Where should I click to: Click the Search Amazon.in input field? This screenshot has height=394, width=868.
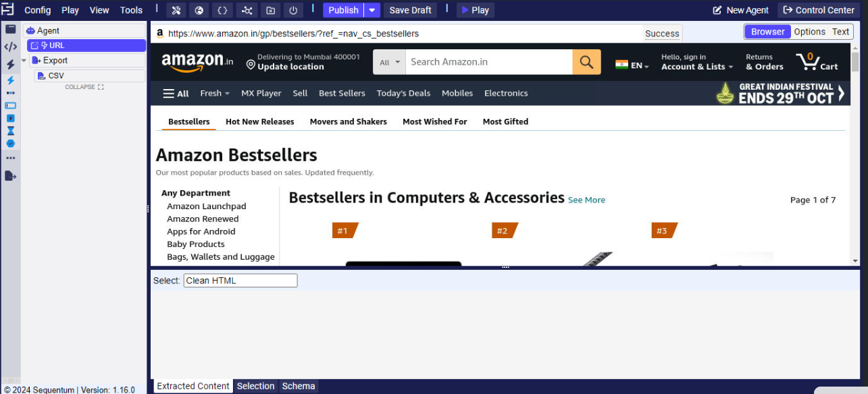(489, 62)
